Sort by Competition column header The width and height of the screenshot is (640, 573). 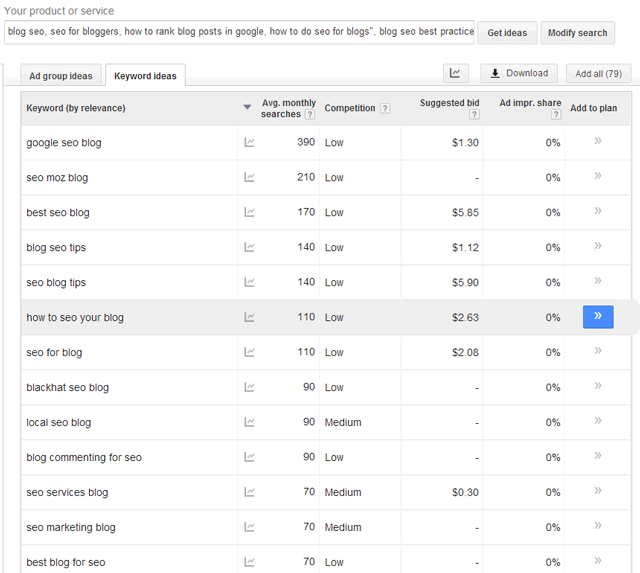pos(350,108)
